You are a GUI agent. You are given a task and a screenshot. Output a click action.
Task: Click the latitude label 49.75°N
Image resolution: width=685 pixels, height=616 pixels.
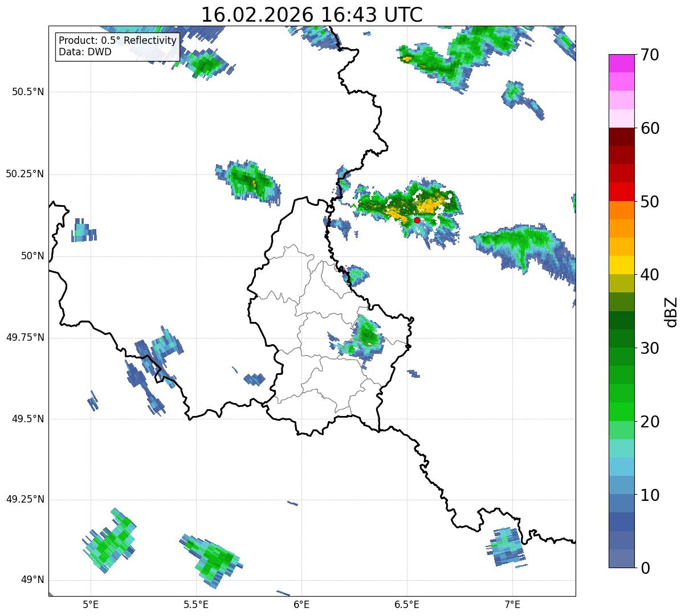pos(25,337)
